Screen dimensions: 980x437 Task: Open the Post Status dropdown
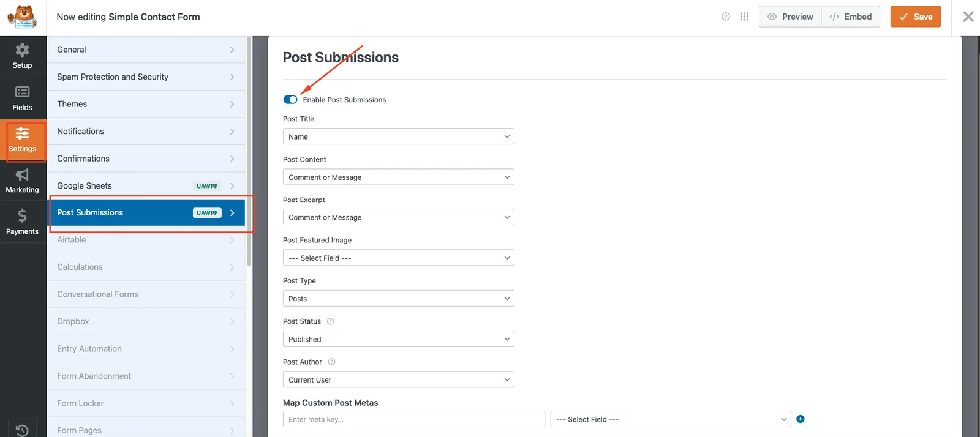coord(398,339)
